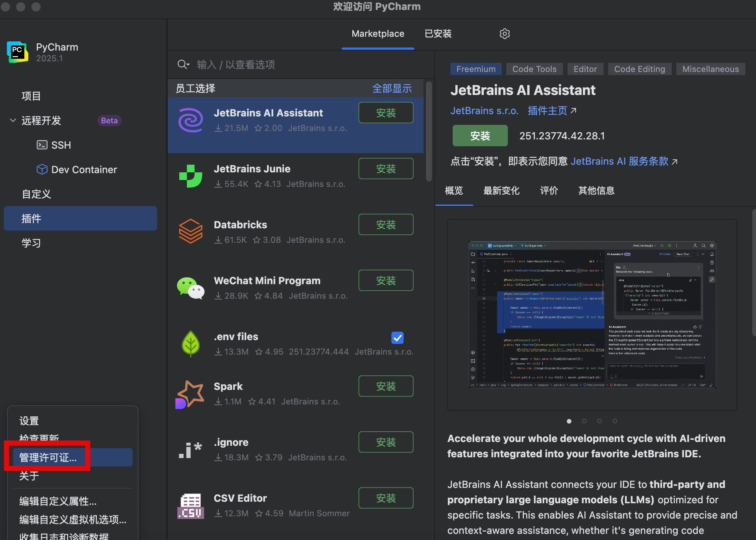Select the second screenshot carousel dot

[x=584, y=421]
